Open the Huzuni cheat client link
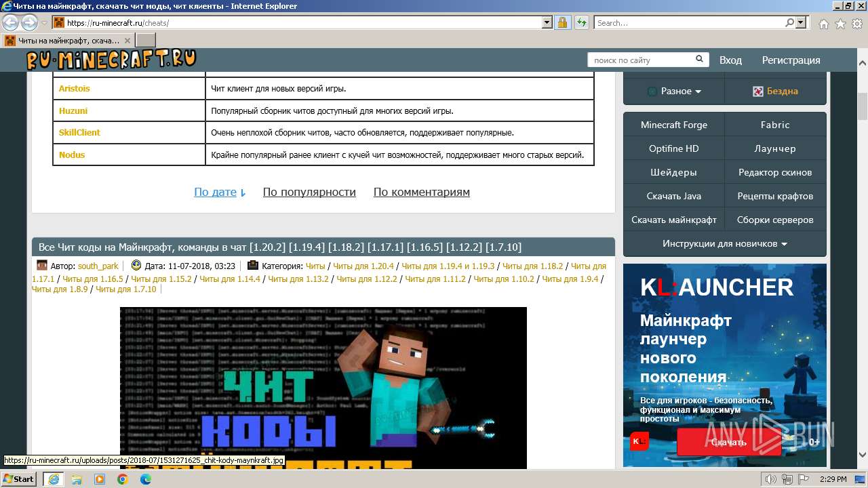Viewport: 868px width, 488px height. pyautogui.click(x=73, y=110)
